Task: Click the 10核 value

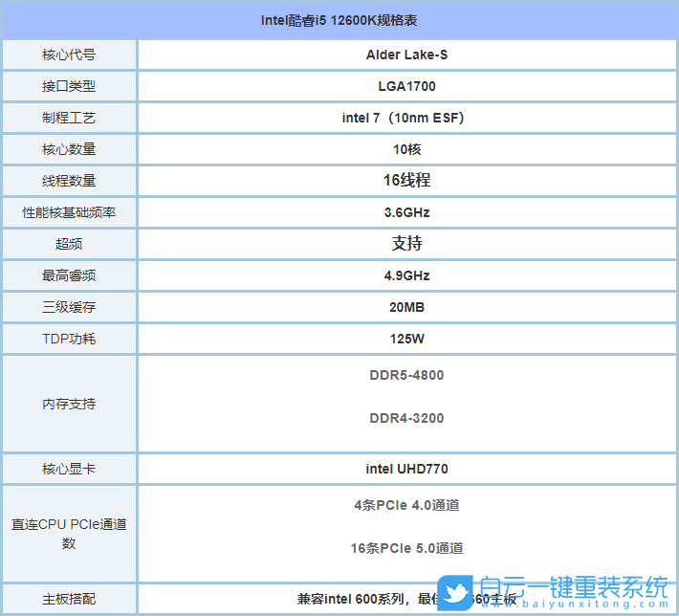Action: 406,149
